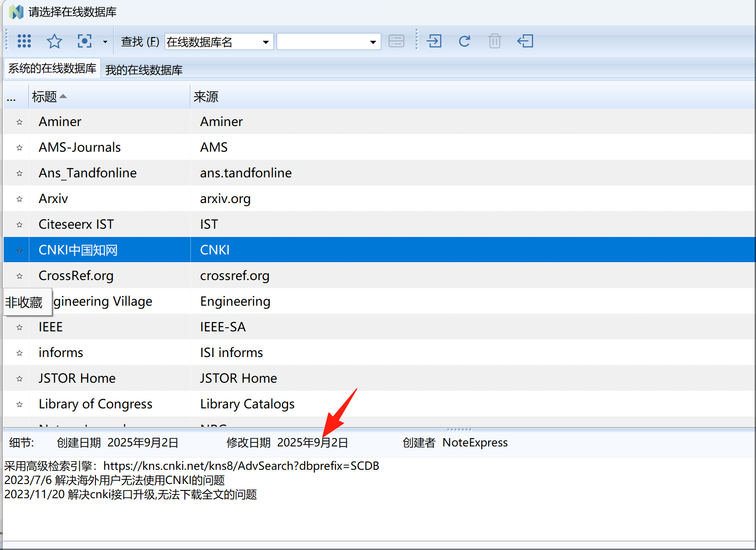756x550 pixels.
Task: Click the 修改日期 2025年9月2日 value
Action: click(312, 442)
